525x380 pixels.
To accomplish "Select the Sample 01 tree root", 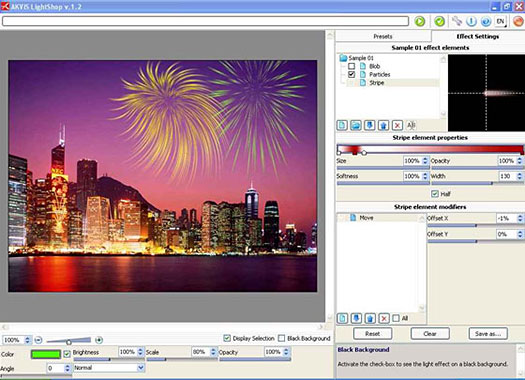I will (361, 58).
